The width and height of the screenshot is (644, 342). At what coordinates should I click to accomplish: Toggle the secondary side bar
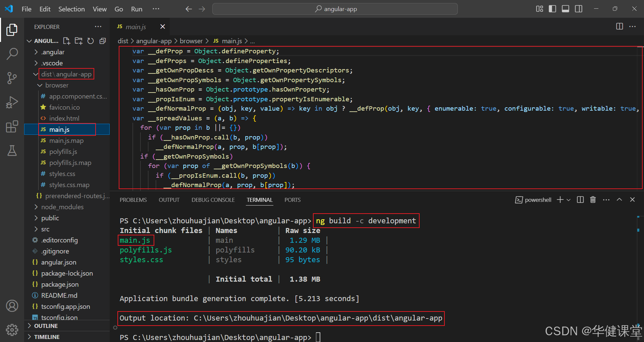579,9
